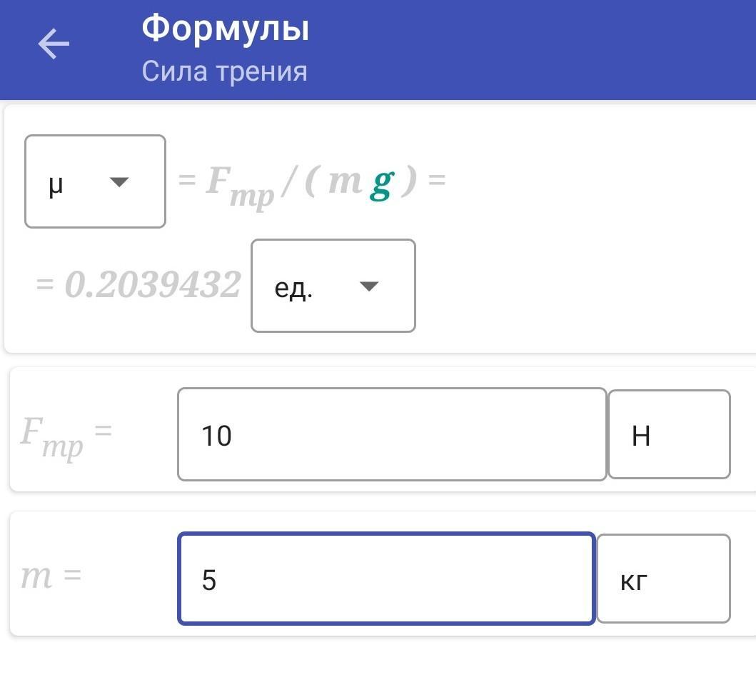
Task: Open the μ variable dropdown
Action: (x=95, y=181)
